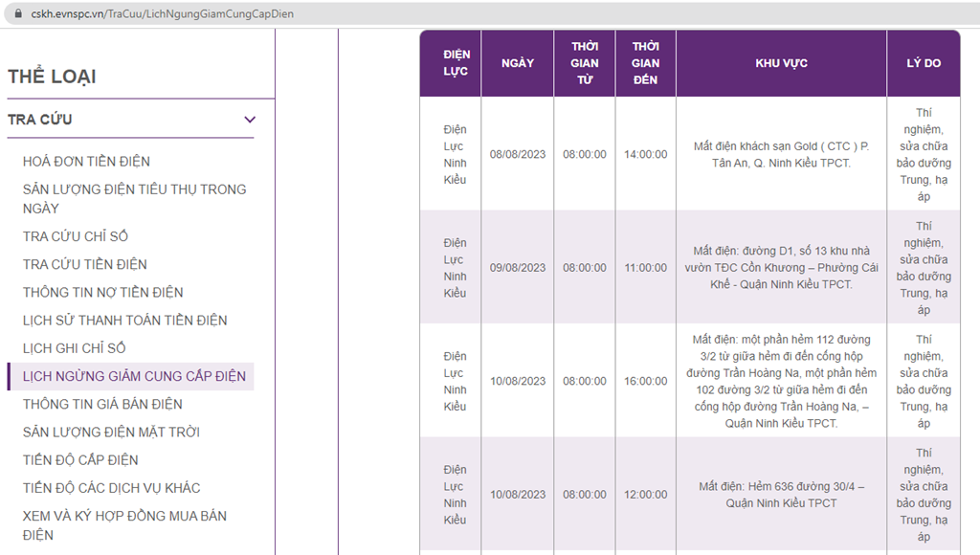
Task: Select LỊCH GHI CHỈ SỐ entry
Action: point(75,348)
